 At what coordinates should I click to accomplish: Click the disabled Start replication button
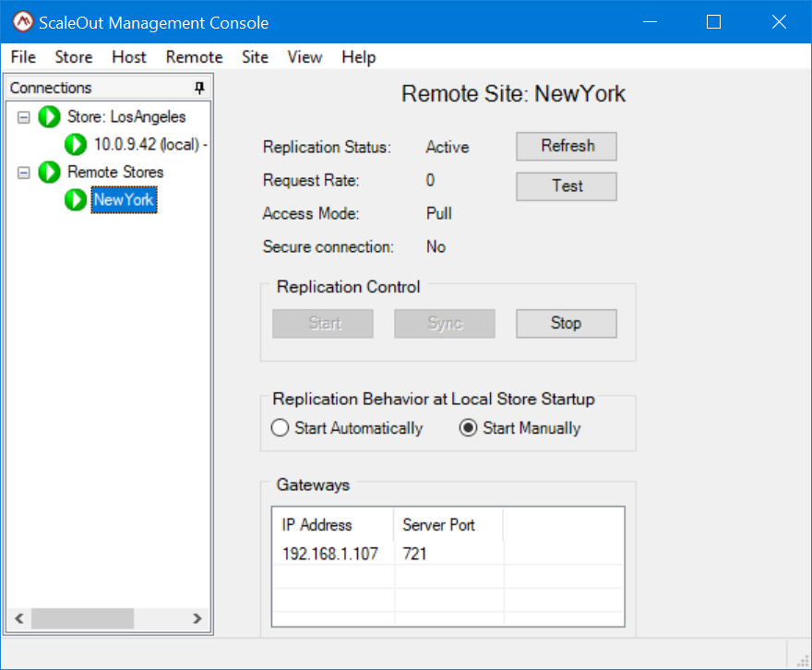pyautogui.click(x=323, y=324)
